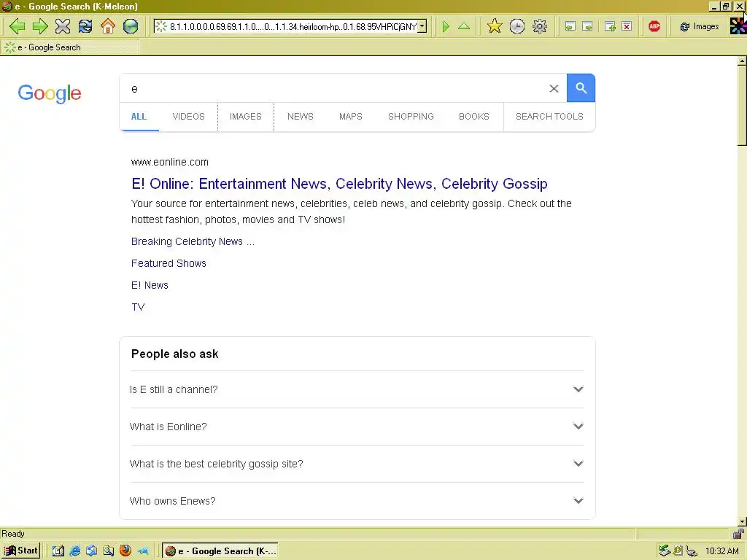Open history with the clock icon
The image size is (747, 560).
(517, 26)
